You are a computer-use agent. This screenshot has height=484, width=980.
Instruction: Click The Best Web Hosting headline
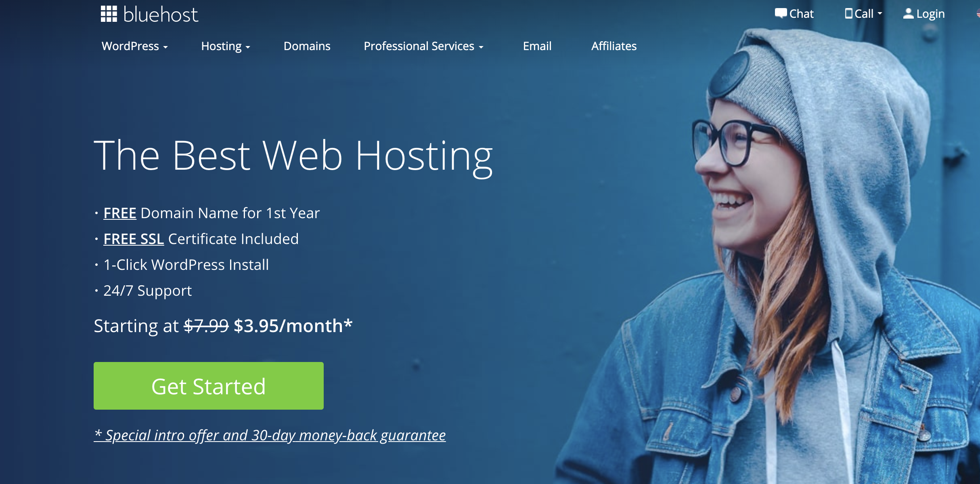pyautogui.click(x=293, y=156)
